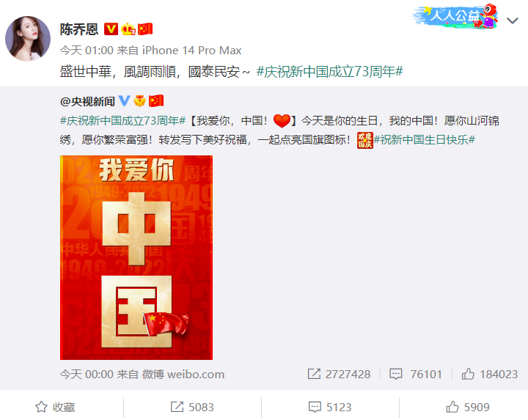Open hashtag 庆祝新中国成立73周年 in 陈乔恩's post
528x420 pixels.
[330, 71]
